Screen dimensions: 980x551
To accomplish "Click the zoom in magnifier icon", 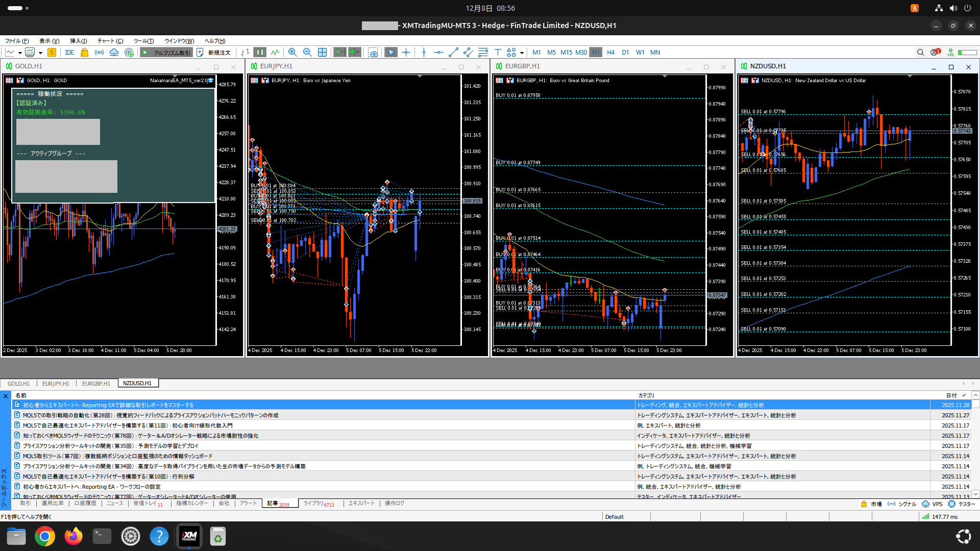I will coord(292,52).
